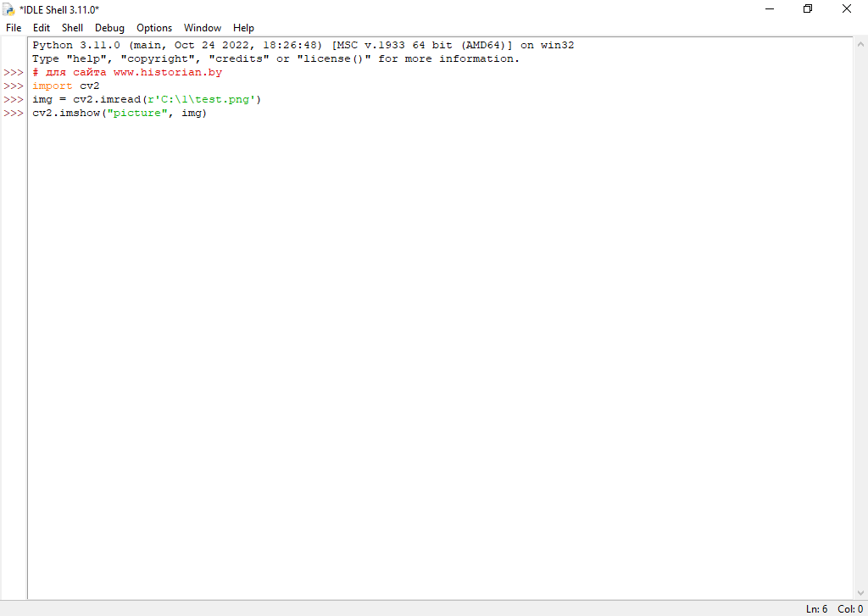Open the Options menu

[x=154, y=28]
